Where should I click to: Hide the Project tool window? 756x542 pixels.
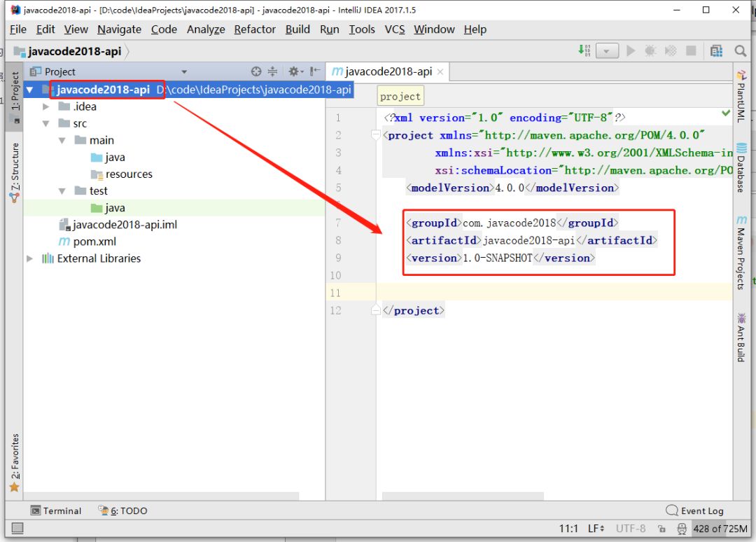[x=315, y=71]
